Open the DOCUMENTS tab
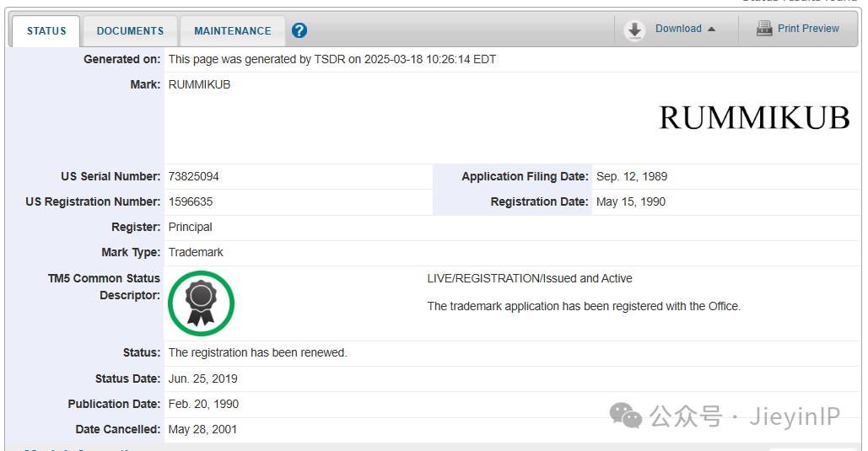 tap(130, 31)
